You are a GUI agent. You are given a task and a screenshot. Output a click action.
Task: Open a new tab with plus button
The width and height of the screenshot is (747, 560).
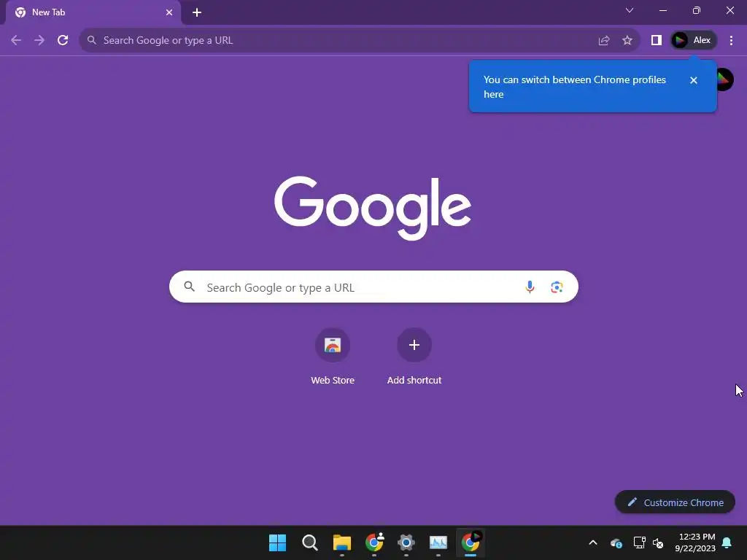[x=197, y=12]
